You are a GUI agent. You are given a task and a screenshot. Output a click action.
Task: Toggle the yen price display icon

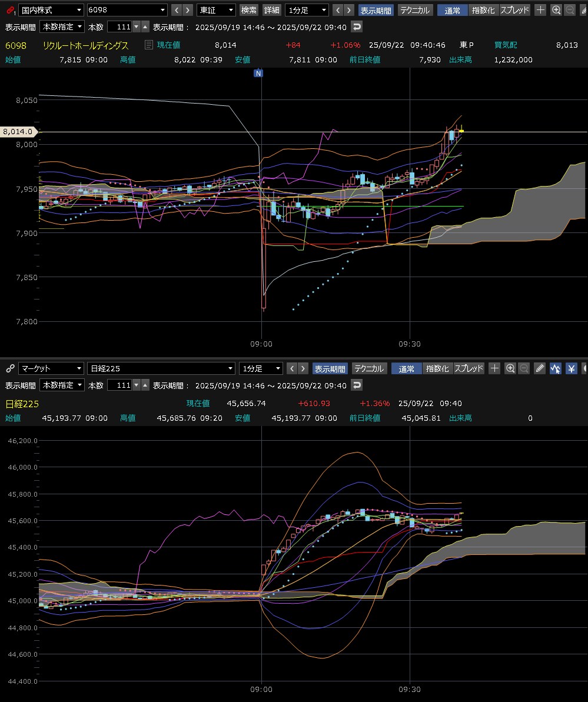coord(572,368)
